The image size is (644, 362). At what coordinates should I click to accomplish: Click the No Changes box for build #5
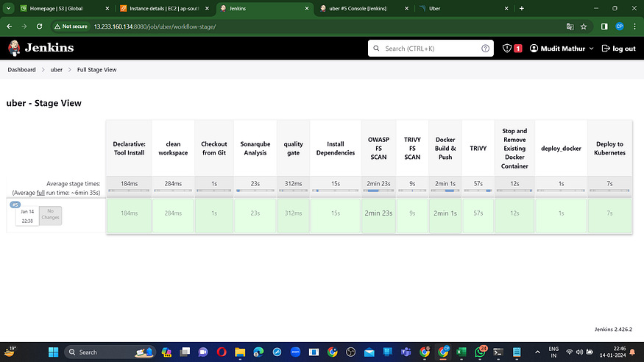point(51,215)
